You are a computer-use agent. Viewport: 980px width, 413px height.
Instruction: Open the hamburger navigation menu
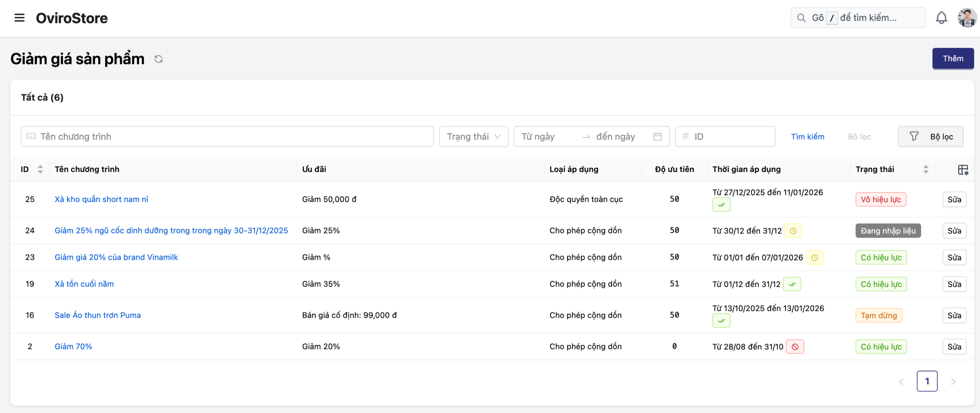[19, 18]
